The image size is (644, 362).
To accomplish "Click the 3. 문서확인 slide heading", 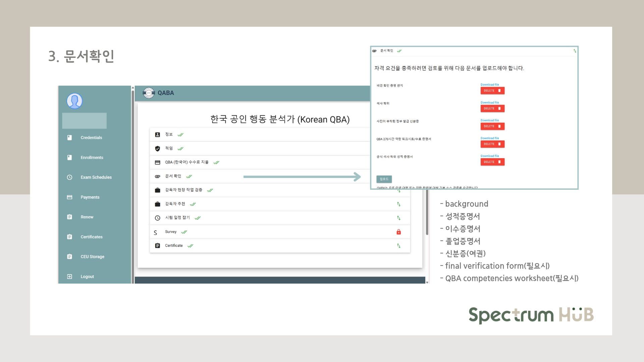I will (x=81, y=56).
